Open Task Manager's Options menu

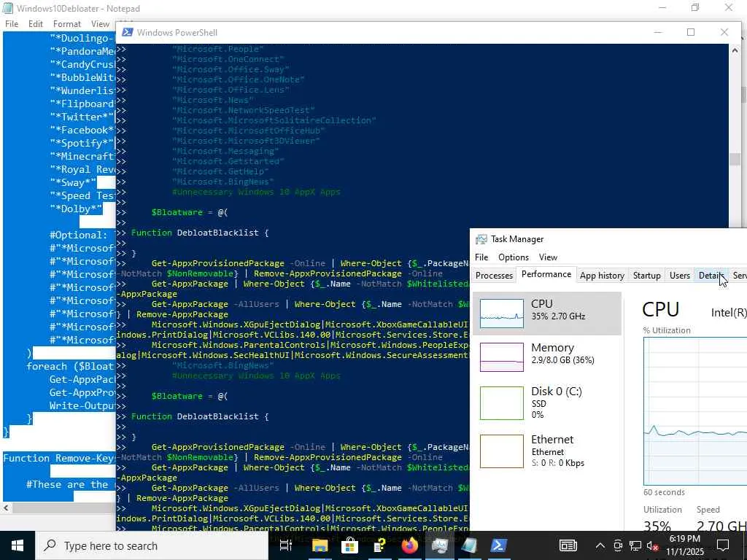tap(513, 257)
